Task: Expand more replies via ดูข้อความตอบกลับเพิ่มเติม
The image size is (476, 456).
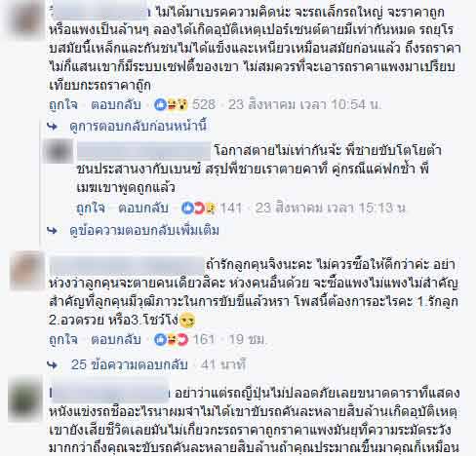Action: [144, 230]
